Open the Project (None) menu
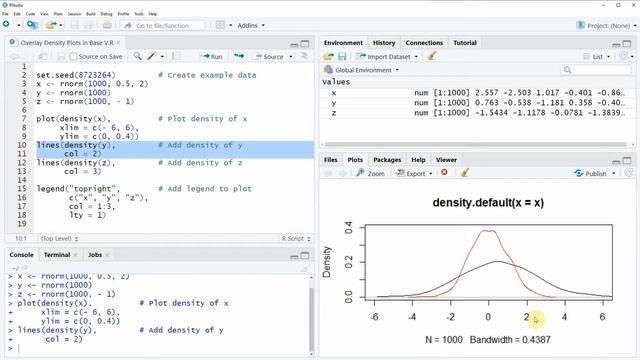This screenshot has height=360, width=640. click(606, 25)
